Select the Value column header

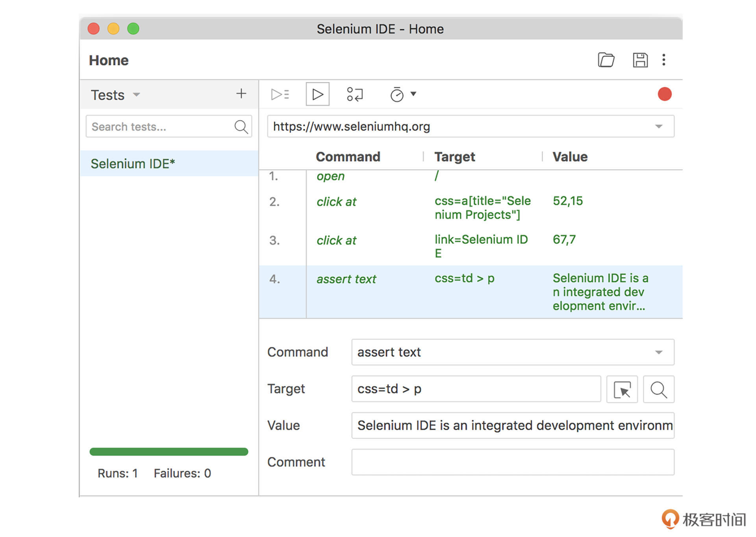[570, 157]
